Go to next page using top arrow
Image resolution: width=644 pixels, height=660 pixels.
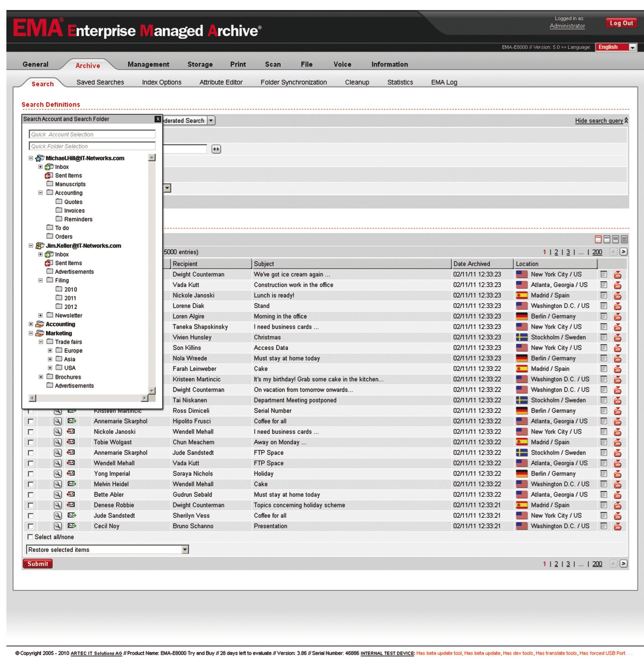(623, 252)
